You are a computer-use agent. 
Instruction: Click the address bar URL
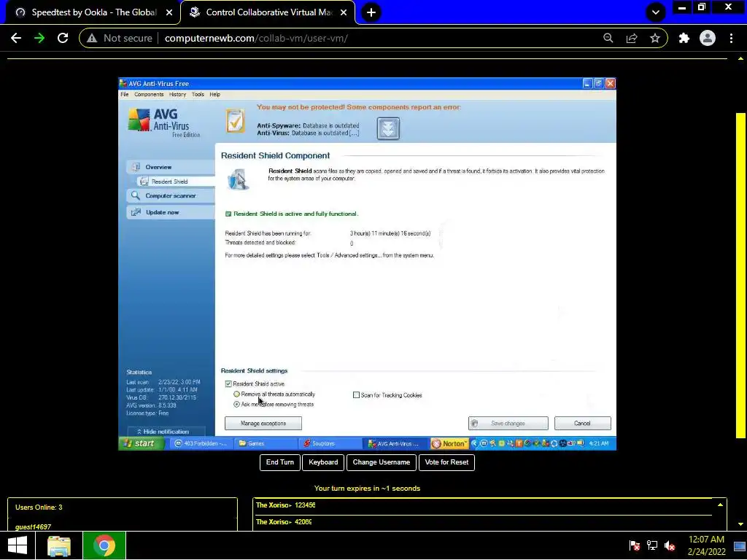256,38
